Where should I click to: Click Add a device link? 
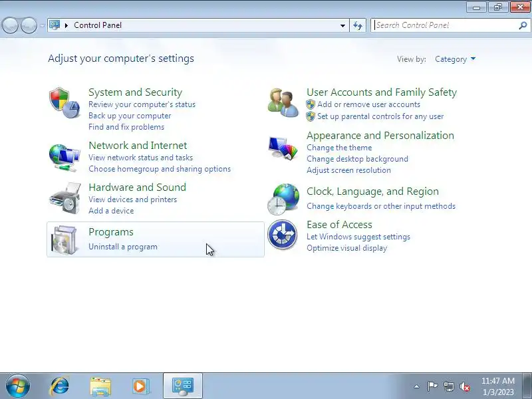(x=111, y=211)
